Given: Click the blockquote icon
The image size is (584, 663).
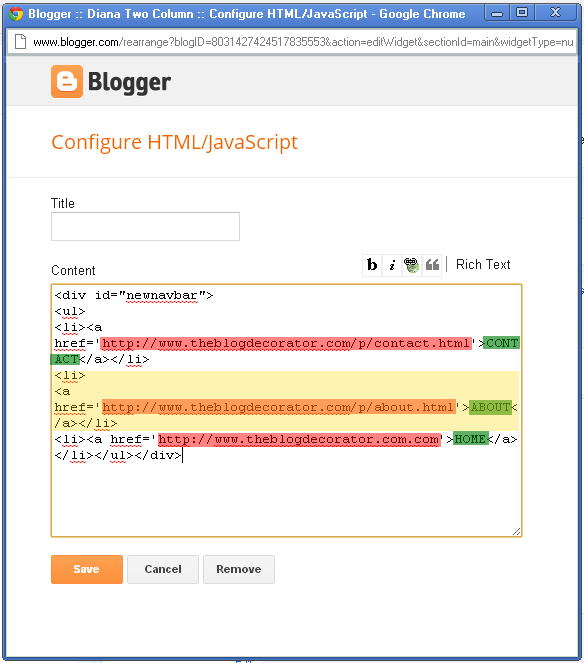Looking at the screenshot, I should [x=432, y=265].
